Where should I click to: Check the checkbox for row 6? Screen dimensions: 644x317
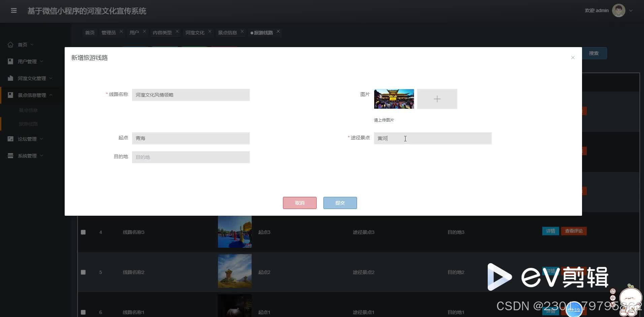click(x=83, y=312)
